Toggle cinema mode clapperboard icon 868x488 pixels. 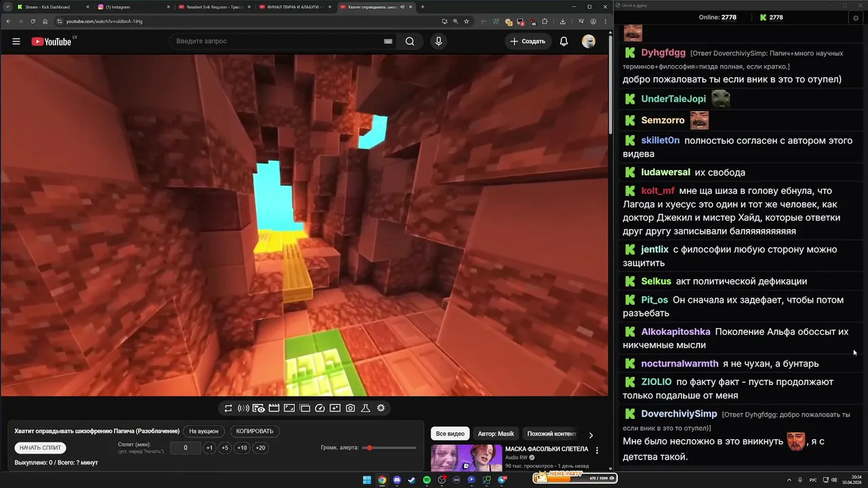click(274, 408)
